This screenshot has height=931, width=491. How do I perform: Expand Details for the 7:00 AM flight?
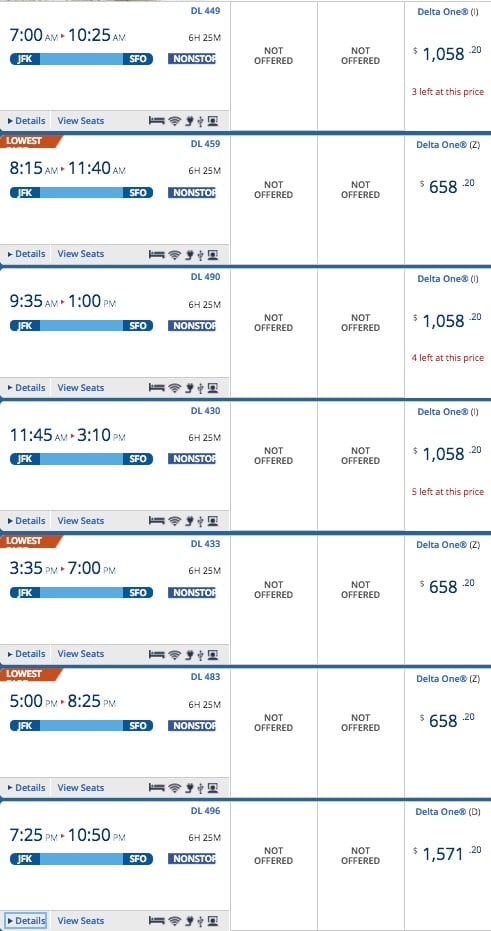(x=26, y=121)
